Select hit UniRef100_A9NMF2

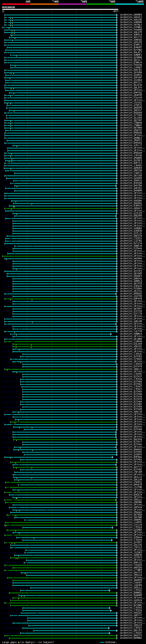point(131,55)
